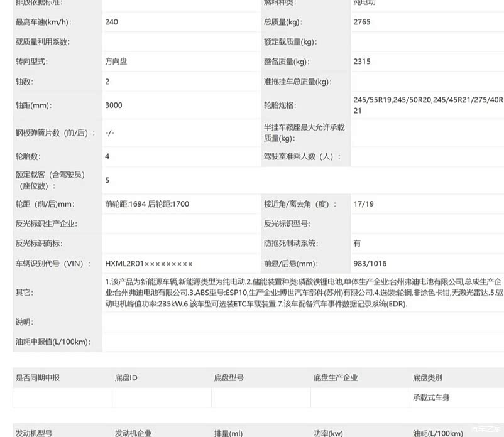
Task: Click the 底盘生产企业 column header
Action: pos(336,378)
